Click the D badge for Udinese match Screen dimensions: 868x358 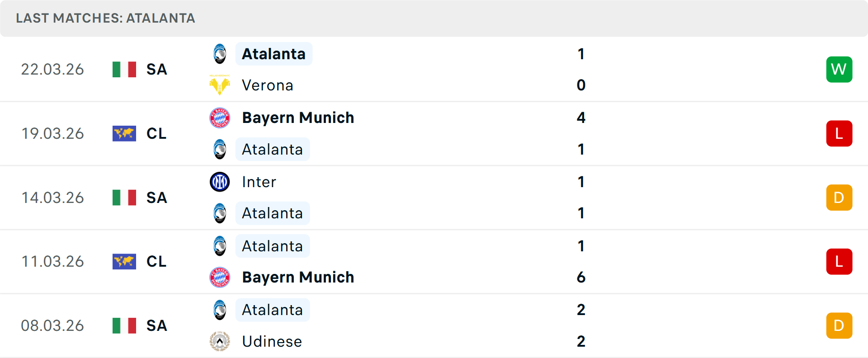pos(839,325)
